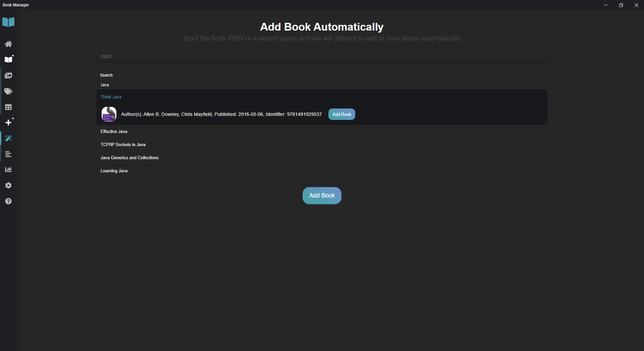Select the Effective Java suggestion

click(x=114, y=131)
